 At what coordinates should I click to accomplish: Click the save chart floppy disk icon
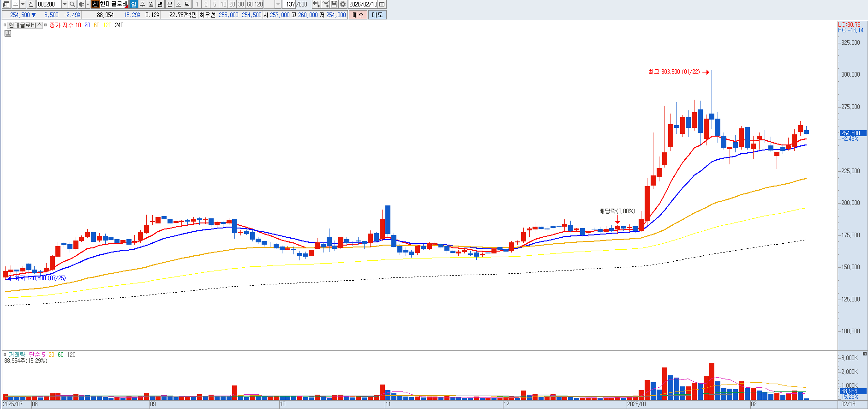pyautogui.click(x=334, y=4)
